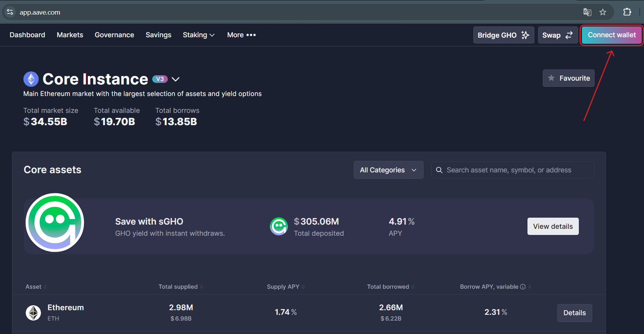The image size is (644, 334).
Task: Sort by Supply APY column
Action: pos(286,287)
